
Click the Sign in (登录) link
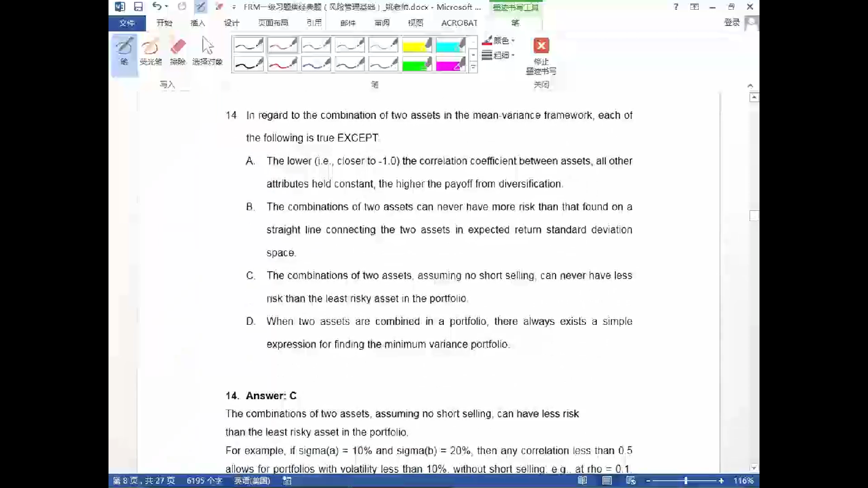coord(732,22)
